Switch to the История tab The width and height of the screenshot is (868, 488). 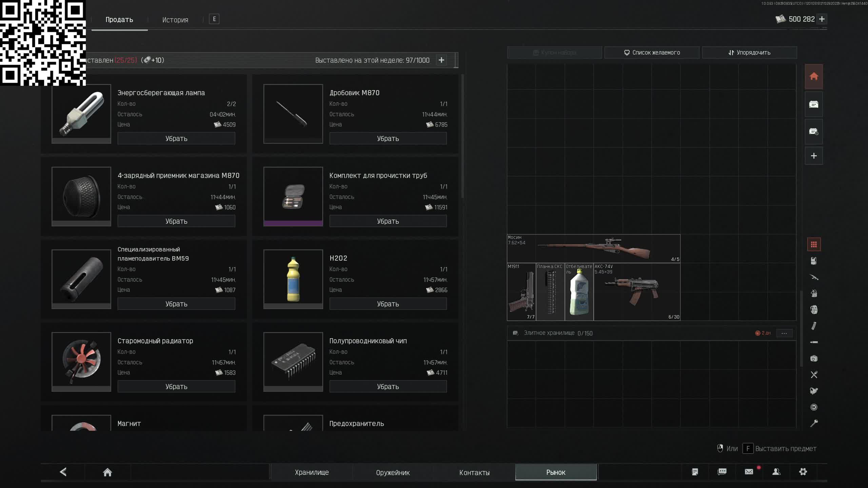click(x=175, y=20)
